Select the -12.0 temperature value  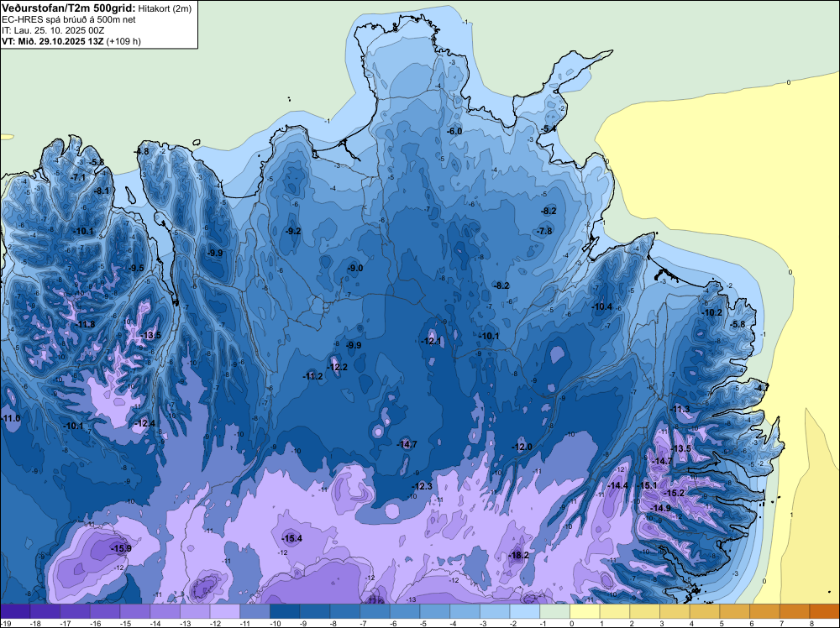point(522,447)
